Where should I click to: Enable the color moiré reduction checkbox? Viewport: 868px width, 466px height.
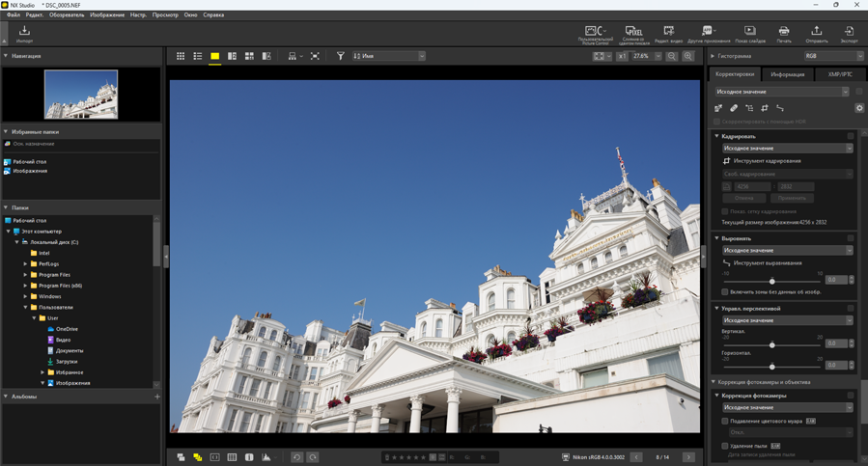coord(725,421)
